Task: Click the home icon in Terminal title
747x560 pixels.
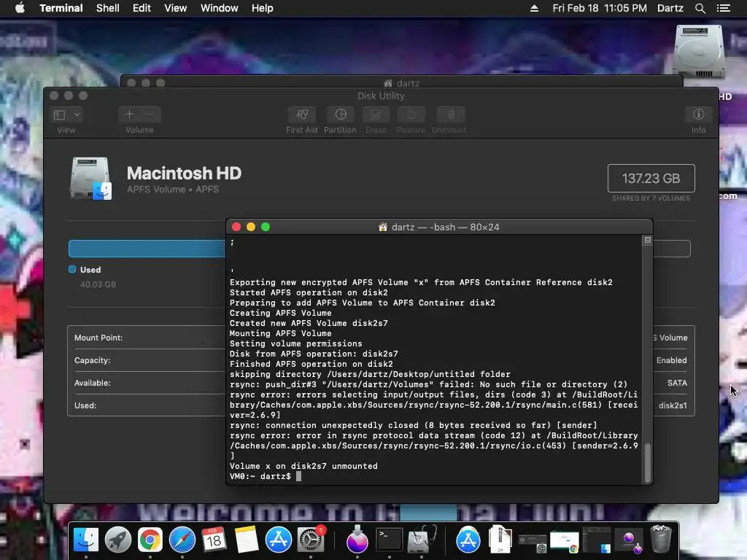Action: [x=382, y=227]
